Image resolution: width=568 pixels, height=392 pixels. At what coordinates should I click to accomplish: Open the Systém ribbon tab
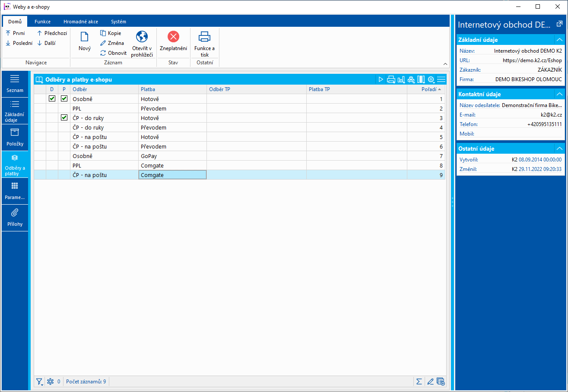(118, 22)
